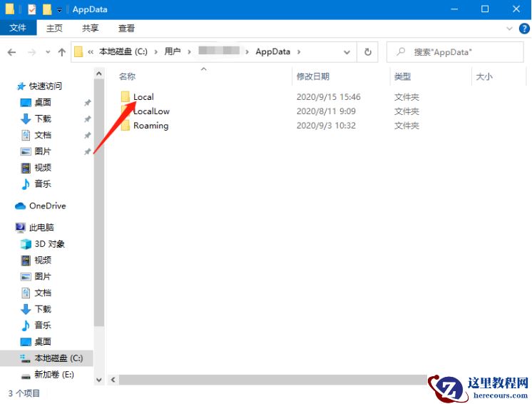The image size is (532, 404).
Task: Select 快速访问 in the navigation pane
Action: pyautogui.click(x=45, y=86)
